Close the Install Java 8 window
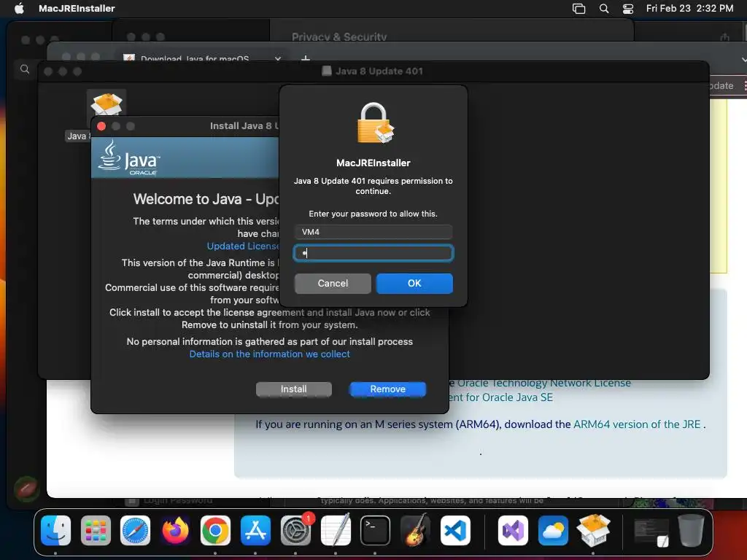The width and height of the screenshot is (747, 560). tap(101, 126)
